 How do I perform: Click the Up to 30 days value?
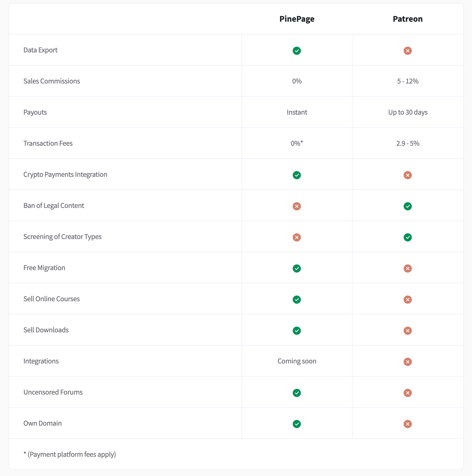click(x=408, y=112)
